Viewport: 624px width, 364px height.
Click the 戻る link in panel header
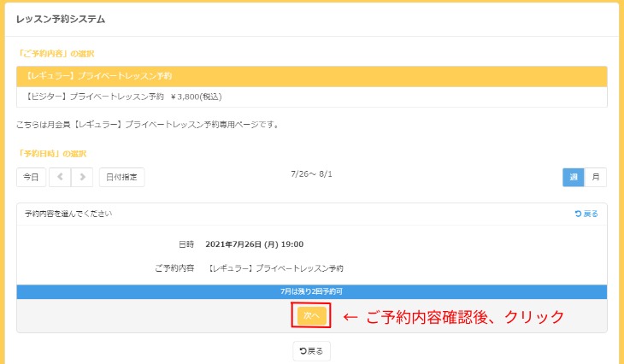click(586, 214)
